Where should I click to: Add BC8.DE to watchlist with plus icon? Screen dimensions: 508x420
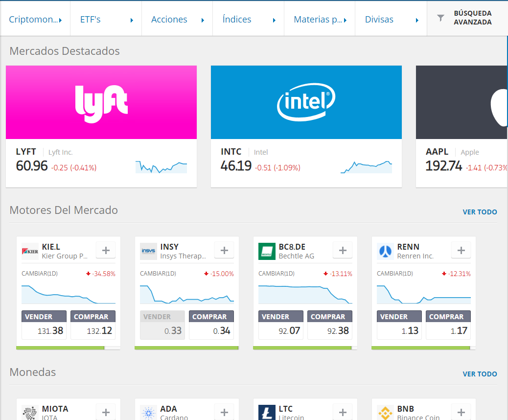coord(343,250)
